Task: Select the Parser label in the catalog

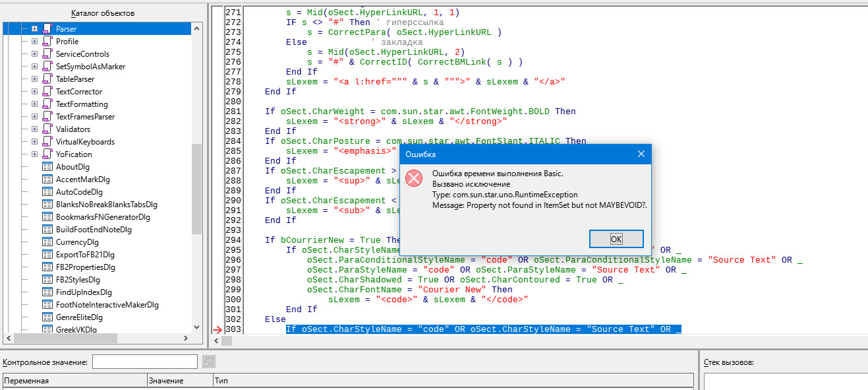Action: coord(66,29)
